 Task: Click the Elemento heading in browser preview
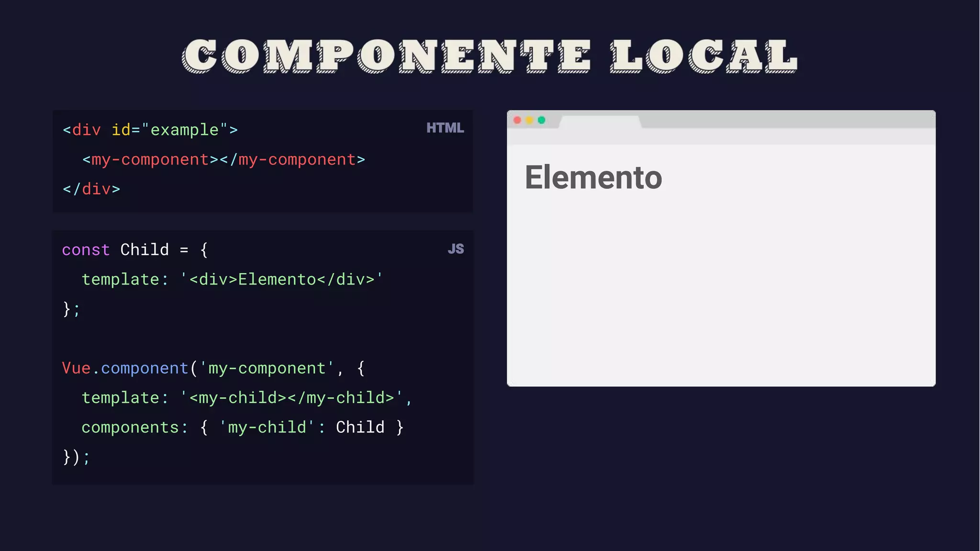(x=593, y=177)
